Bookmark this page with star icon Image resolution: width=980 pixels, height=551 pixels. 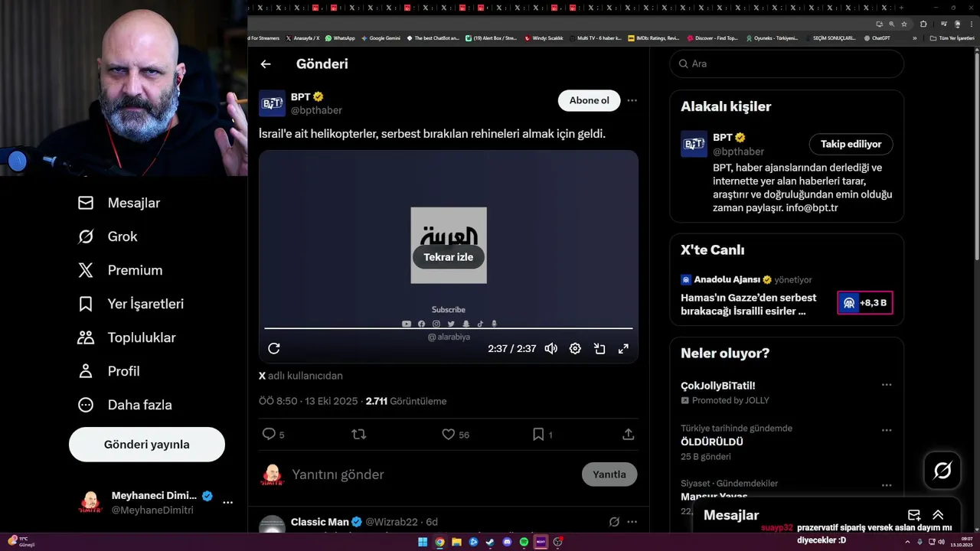pos(903,24)
